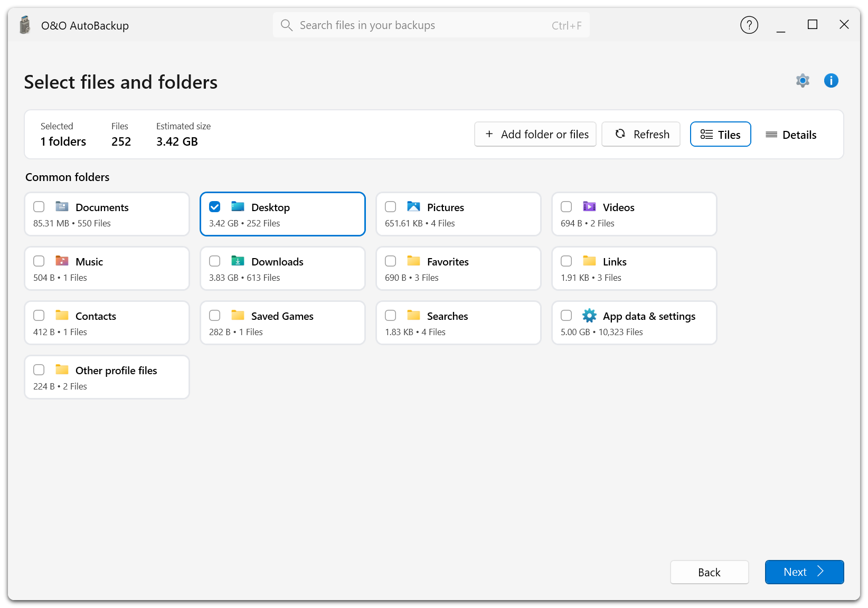
Task: Click the 'Common folders' heading
Action: coord(68,177)
